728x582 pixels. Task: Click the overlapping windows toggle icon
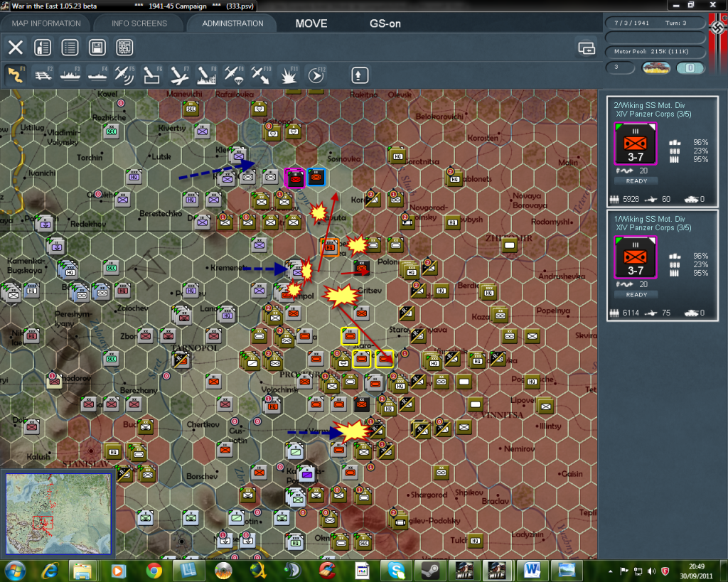[x=587, y=48]
